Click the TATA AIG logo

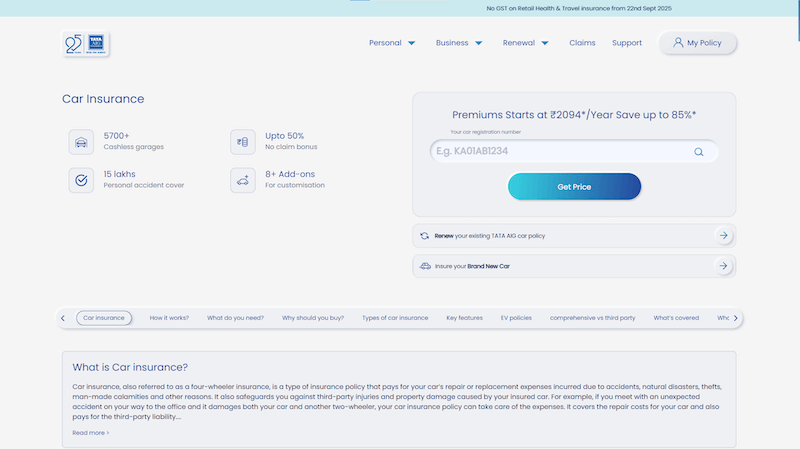[86, 43]
